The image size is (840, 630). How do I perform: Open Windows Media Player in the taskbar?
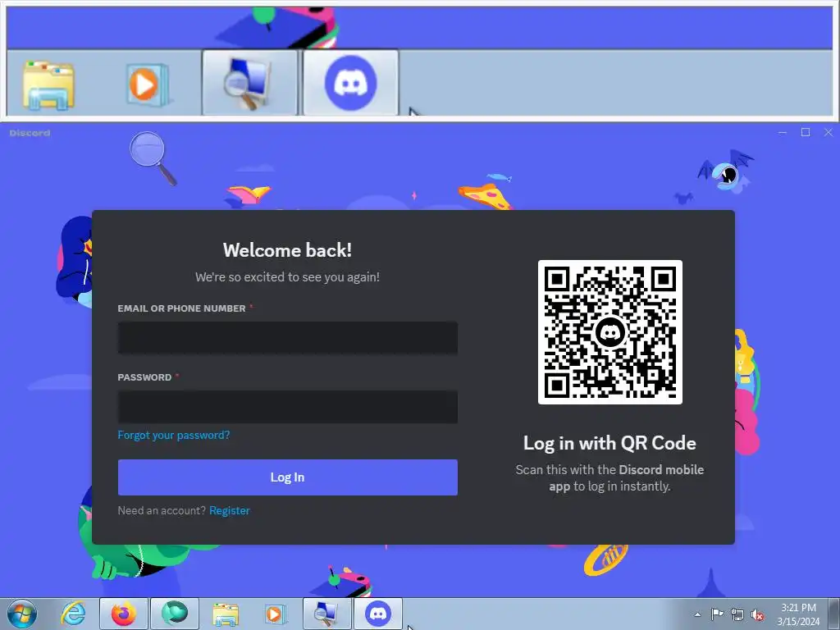pyautogui.click(x=276, y=614)
